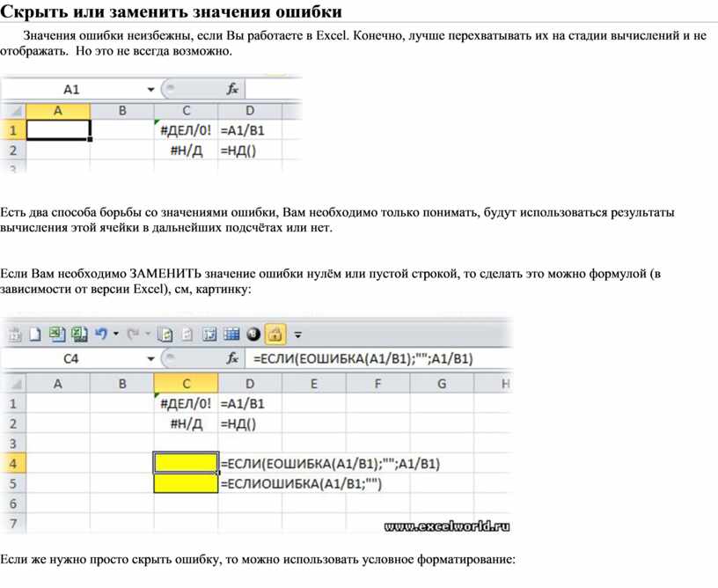
Task: Click the blue table grid icon in the toolbar
Action: (x=231, y=334)
